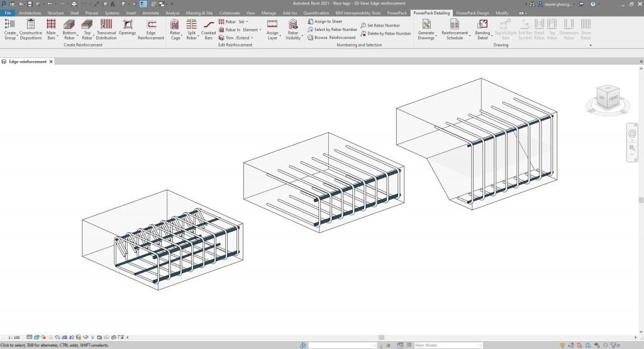Click the Print icon in quick access toolbar
644x349 pixels.
pos(74,4)
